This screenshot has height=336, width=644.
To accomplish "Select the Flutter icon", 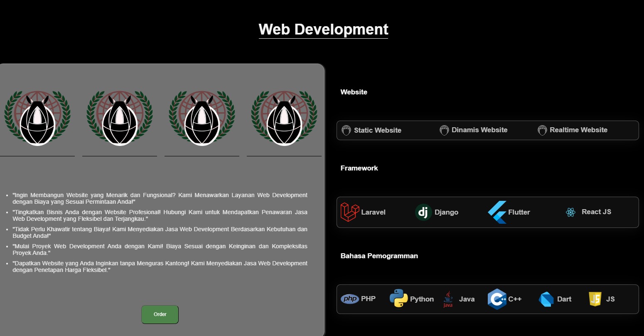I will 497,212.
